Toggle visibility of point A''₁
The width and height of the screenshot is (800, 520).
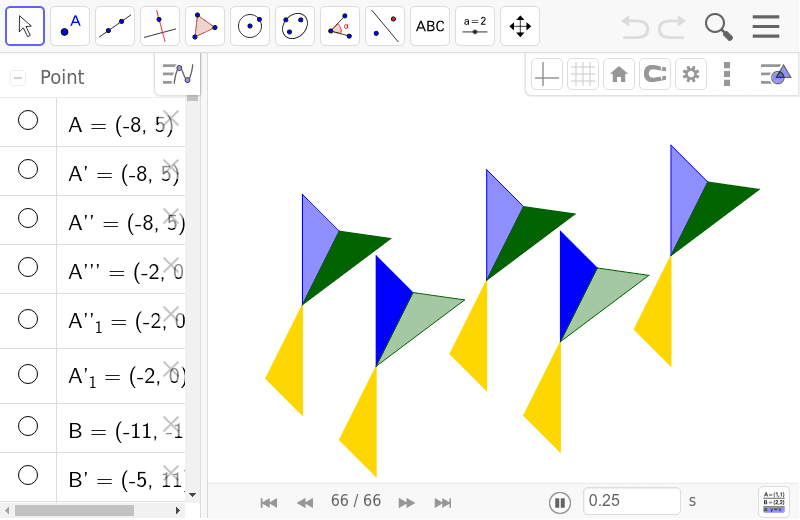click(28, 319)
